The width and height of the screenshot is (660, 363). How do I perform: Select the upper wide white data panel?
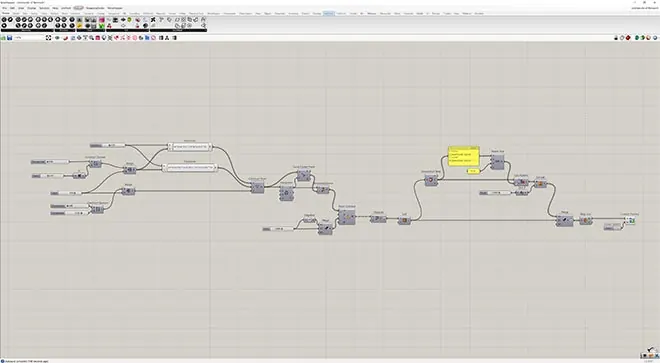[x=190, y=147]
